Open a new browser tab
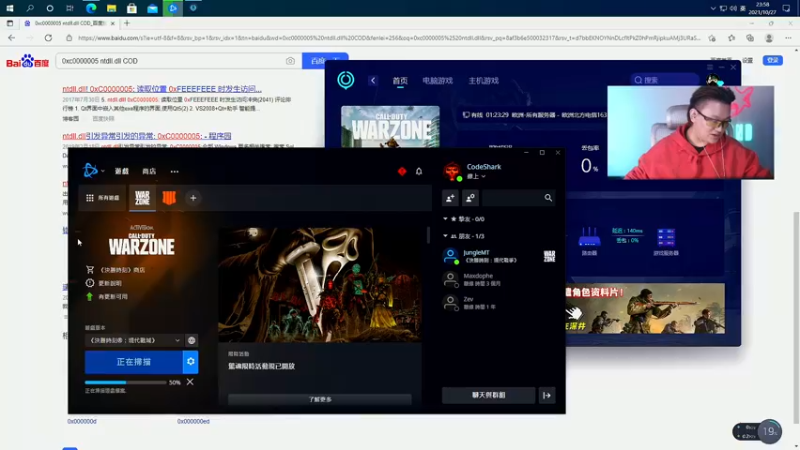The image size is (800, 450). pyautogui.click(x=127, y=23)
